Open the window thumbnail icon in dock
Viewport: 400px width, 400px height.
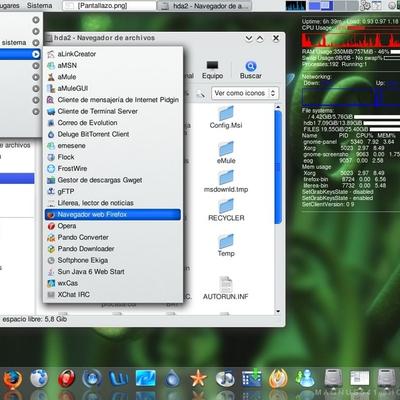pos(359,378)
